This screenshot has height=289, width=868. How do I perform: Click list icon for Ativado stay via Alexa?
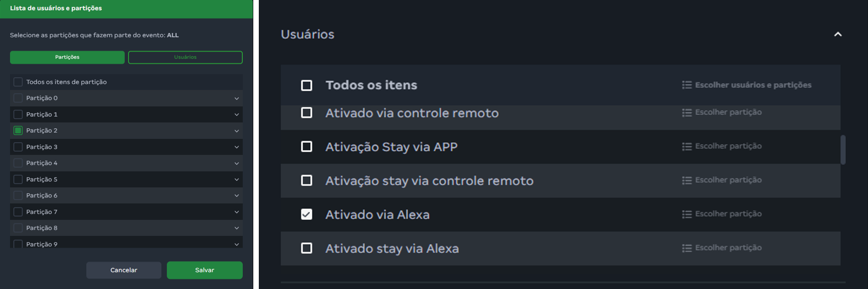tap(686, 248)
